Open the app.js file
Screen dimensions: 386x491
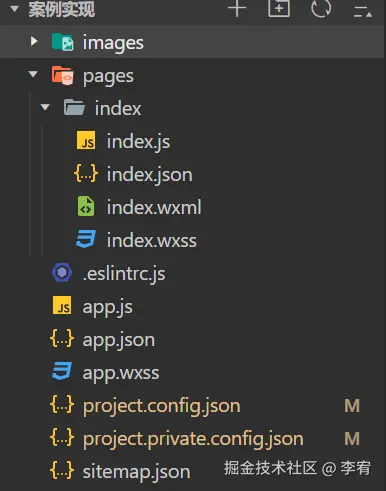click(108, 307)
